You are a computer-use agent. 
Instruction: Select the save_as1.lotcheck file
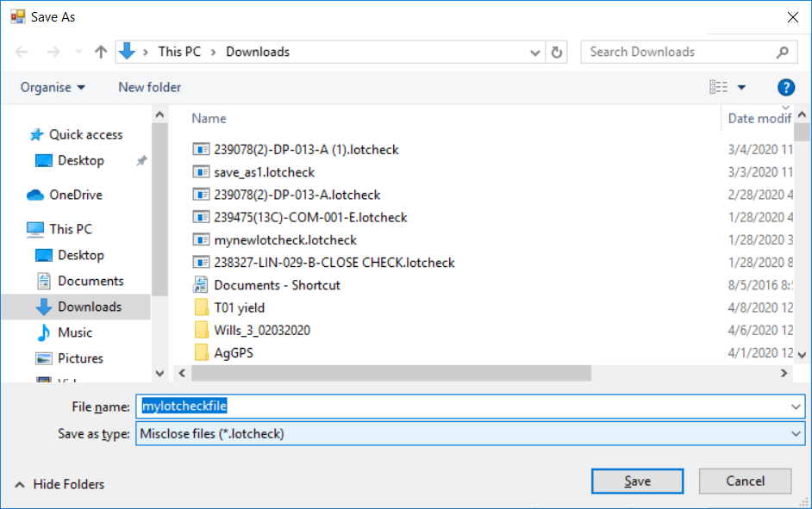264,172
